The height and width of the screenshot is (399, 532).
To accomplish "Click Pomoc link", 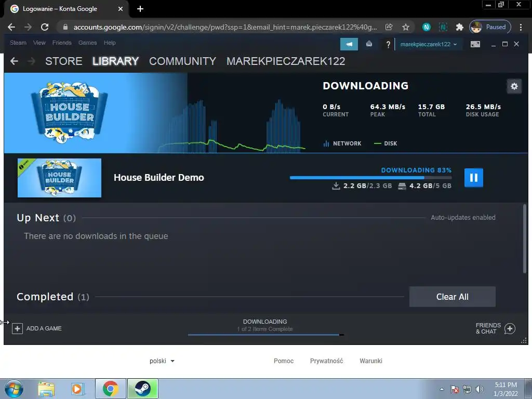I will [284, 361].
